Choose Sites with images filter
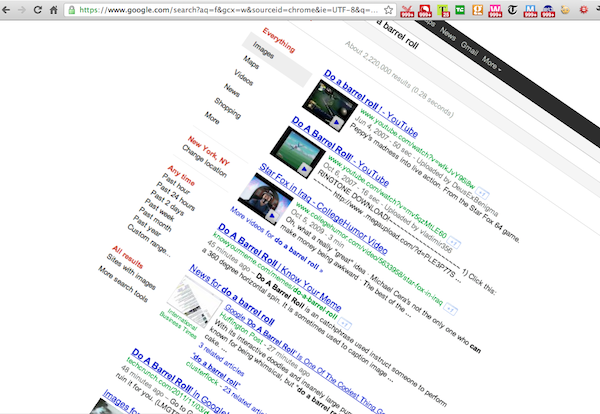 pos(131,271)
